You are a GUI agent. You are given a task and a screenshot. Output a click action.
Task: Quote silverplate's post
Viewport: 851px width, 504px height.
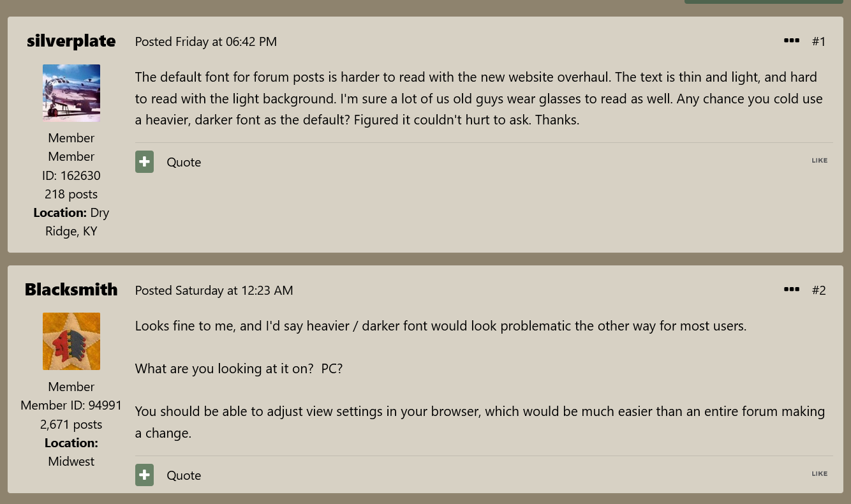click(x=184, y=162)
